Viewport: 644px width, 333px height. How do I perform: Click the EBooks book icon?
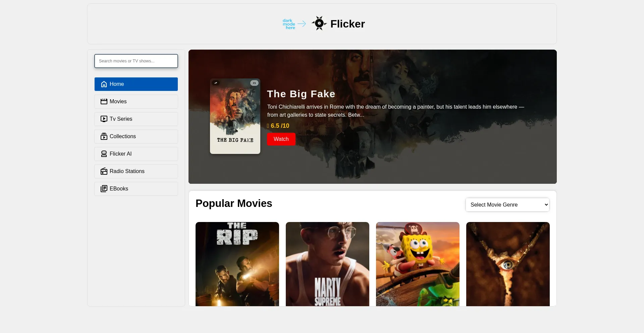pyautogui.click(x=104, y=188)
